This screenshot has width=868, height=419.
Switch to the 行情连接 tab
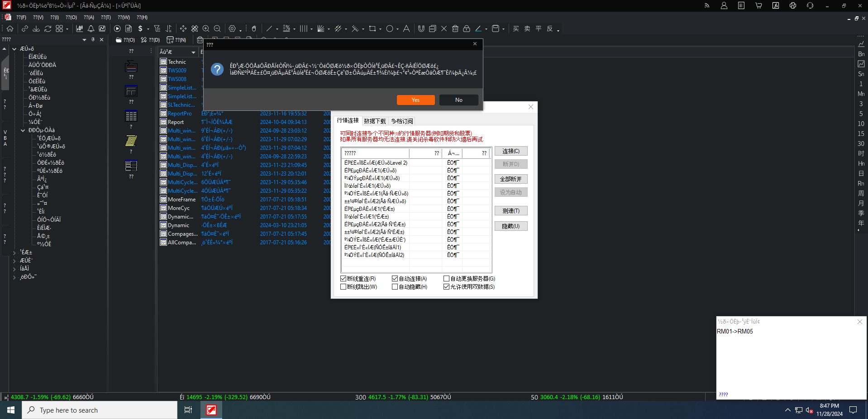pyautogui.click(x=348, y=121)
